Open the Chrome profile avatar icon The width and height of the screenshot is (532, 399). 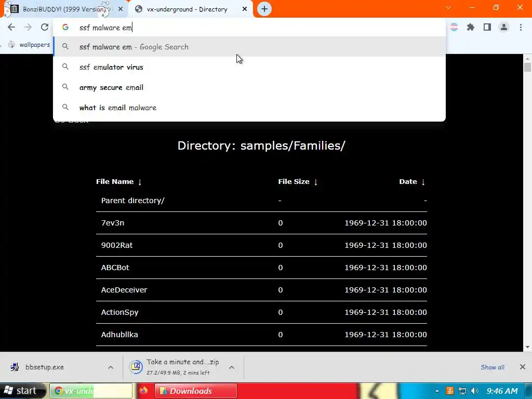coord(504,27)
